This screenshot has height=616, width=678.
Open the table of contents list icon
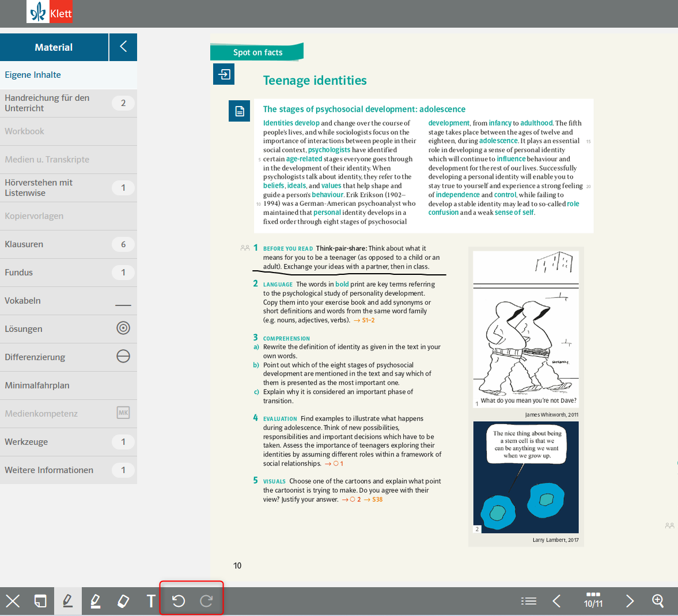[528, 601]
